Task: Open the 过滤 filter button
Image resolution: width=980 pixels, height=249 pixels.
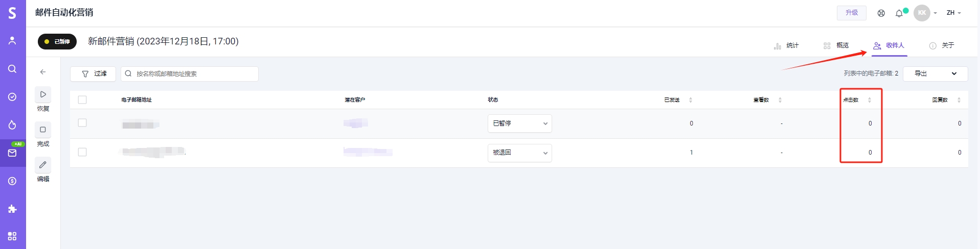Action: tap(93, 73)
